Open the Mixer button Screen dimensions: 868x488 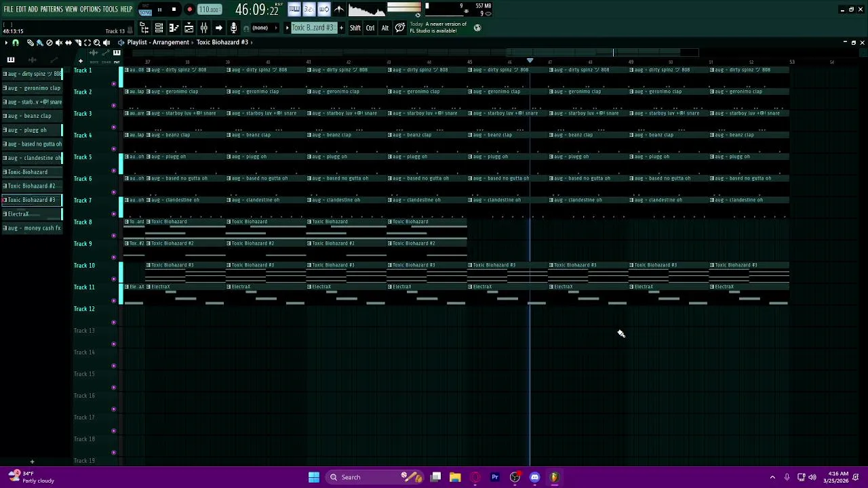coord(203,28)
